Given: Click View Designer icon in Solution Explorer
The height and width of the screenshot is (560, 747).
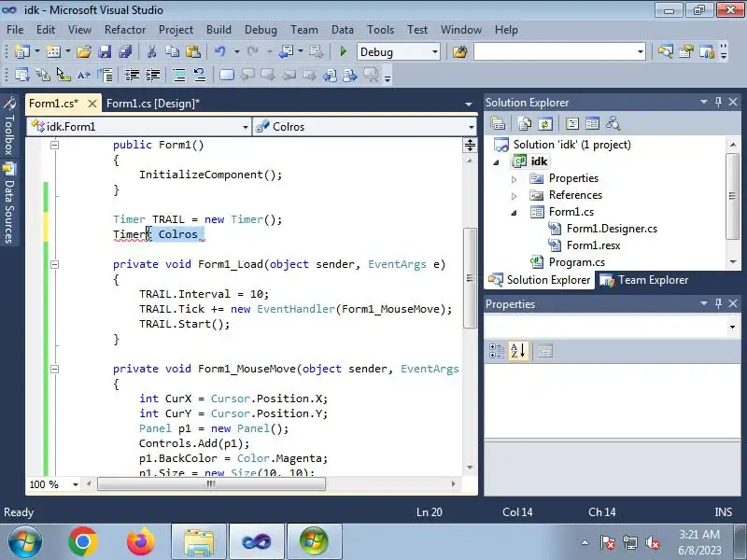Looking at the screenshot, I should pyautogui.click(x=593, y=124).
